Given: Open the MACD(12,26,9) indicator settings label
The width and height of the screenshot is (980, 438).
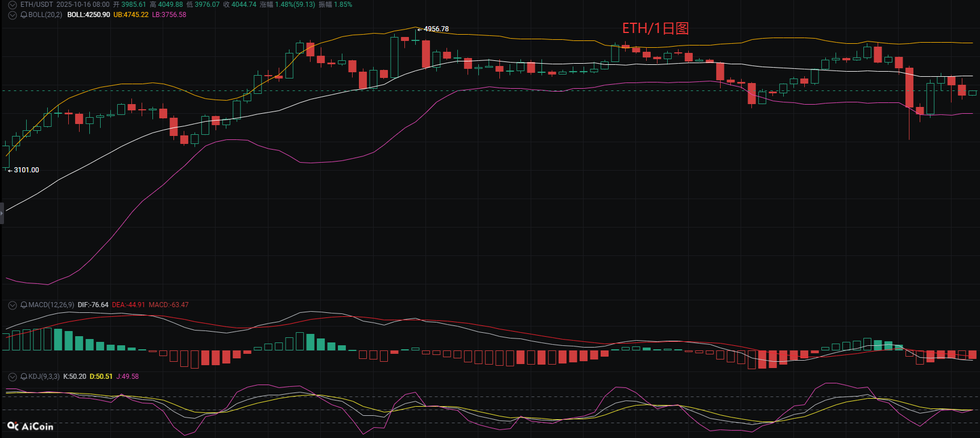Looking at the screenshot, I should tap(51, 305).
